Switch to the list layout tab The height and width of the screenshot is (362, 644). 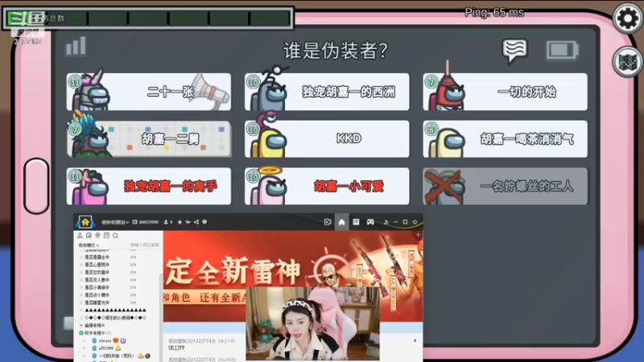(x=356, y=222)
